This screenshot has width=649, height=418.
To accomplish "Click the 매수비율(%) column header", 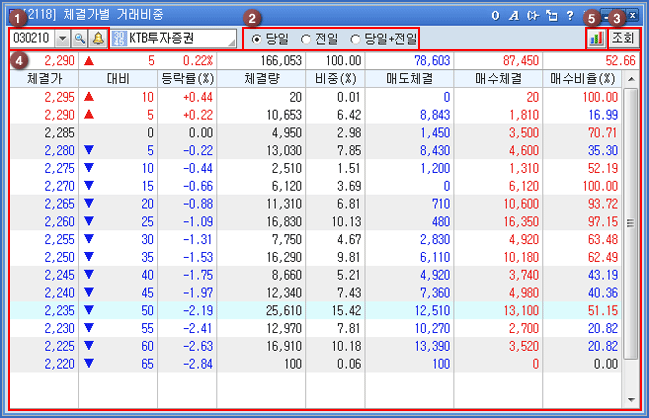I will click(x=579, y=77).
